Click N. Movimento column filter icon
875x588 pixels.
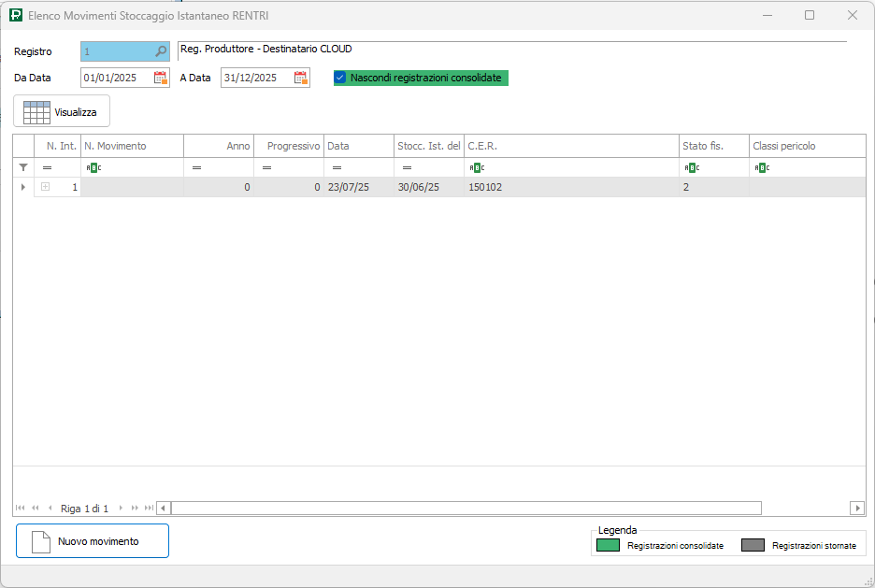(x=93, y=167)
